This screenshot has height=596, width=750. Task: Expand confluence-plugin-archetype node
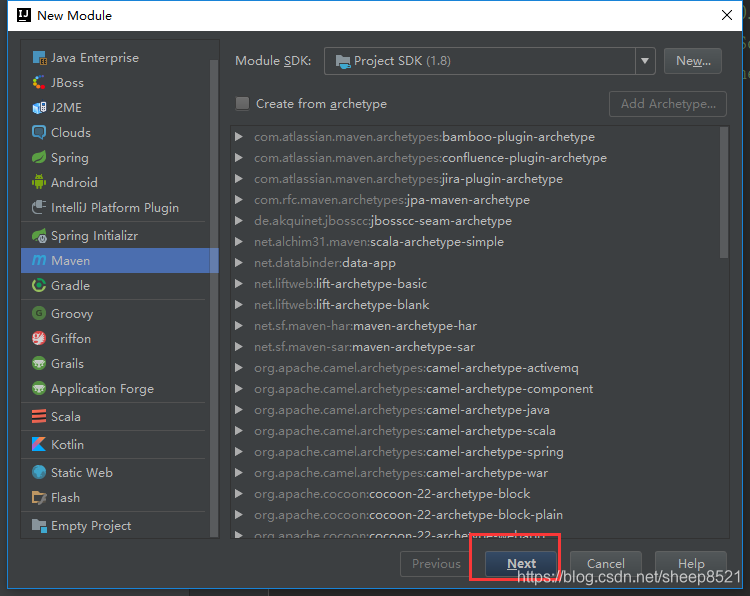click(239, 158)
